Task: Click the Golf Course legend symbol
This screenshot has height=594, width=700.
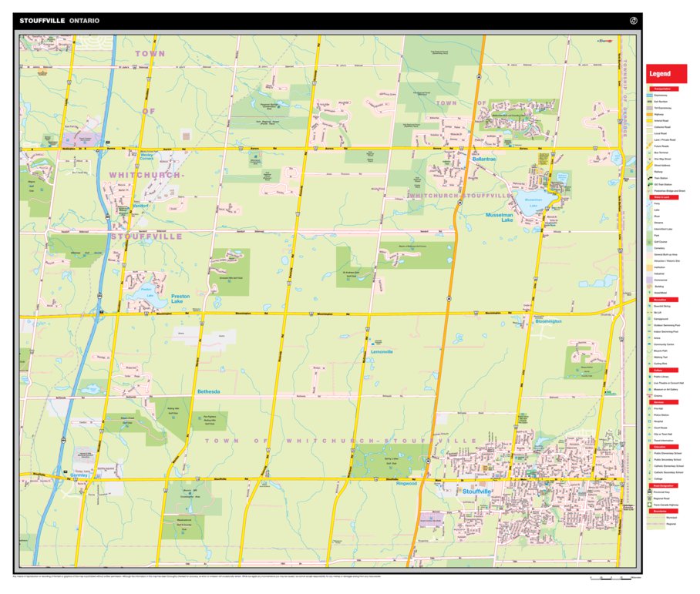Action: point(649,241)
